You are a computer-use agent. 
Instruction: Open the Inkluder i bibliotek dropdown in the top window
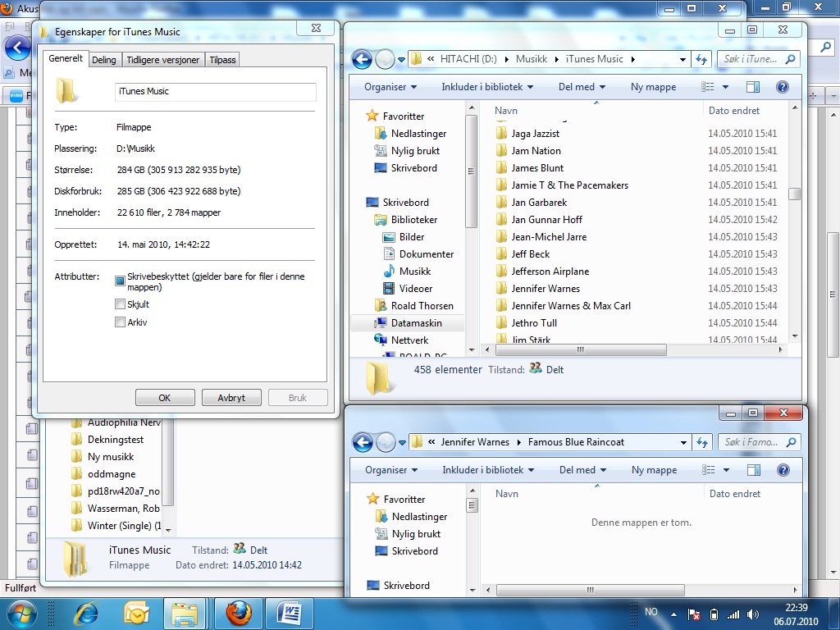pyautogui.click(x=487, y=87)
